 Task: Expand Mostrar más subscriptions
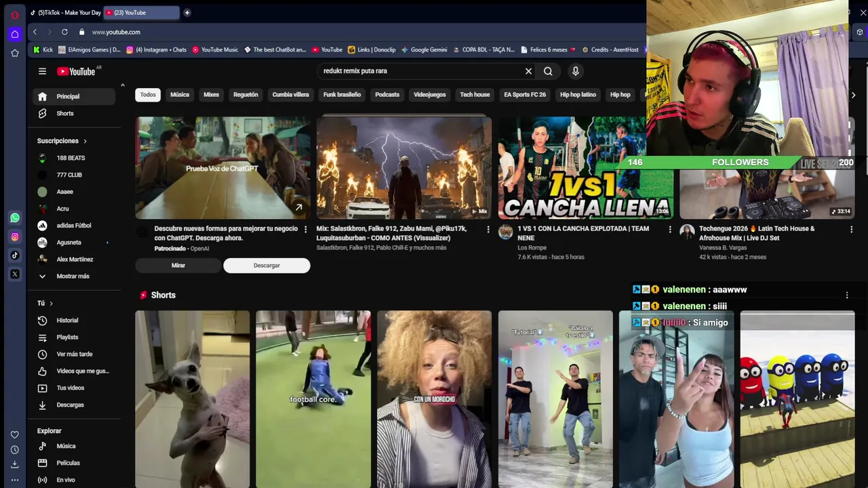74,277
